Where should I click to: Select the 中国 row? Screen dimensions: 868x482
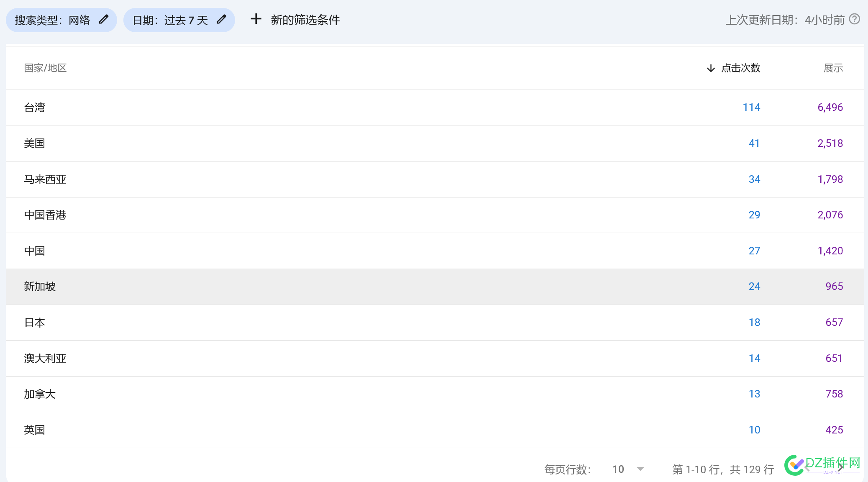pos(435,251)
